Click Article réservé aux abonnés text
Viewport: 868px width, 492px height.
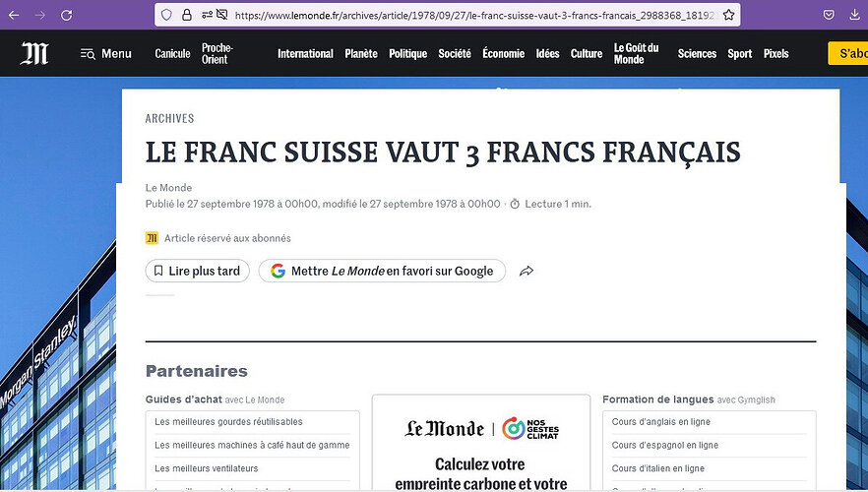[x=227, y=238]
